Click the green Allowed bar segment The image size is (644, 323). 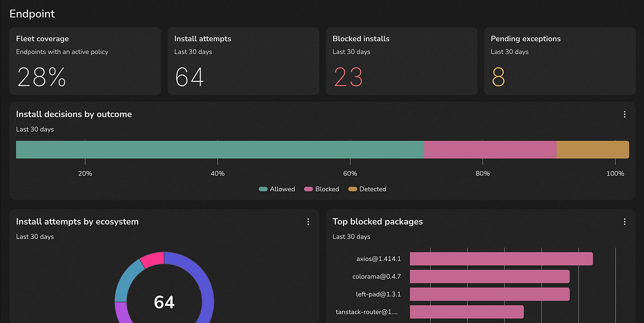pos(220,150)
